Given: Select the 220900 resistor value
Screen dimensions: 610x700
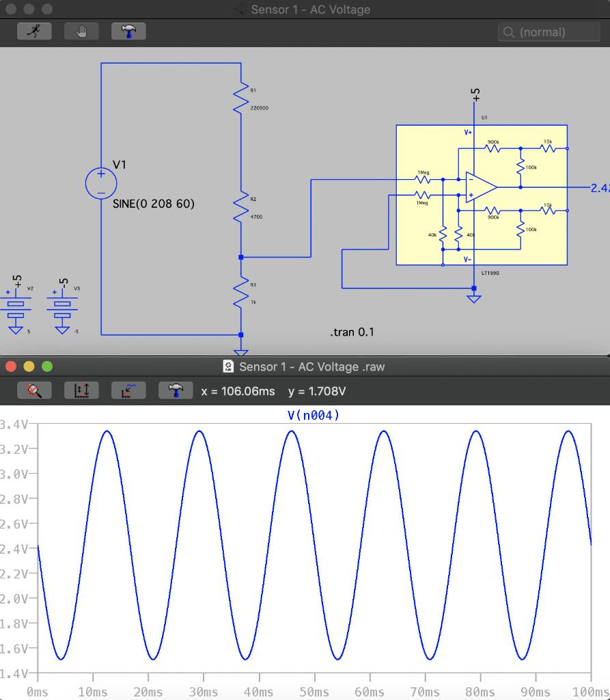Looking at the screenshot, I should [260, 108].
